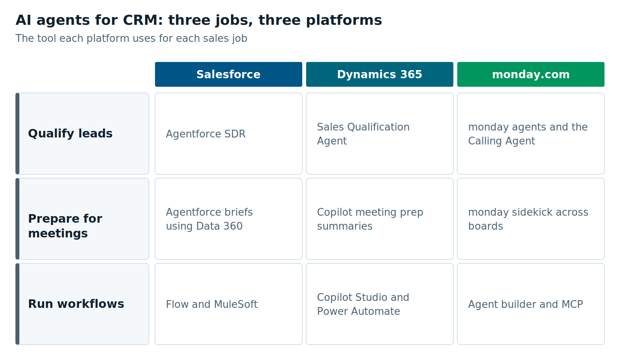This screenshot has width=620, height=364.
Task: Click the Agent builder and MCP cell
Action: (531, 304)
